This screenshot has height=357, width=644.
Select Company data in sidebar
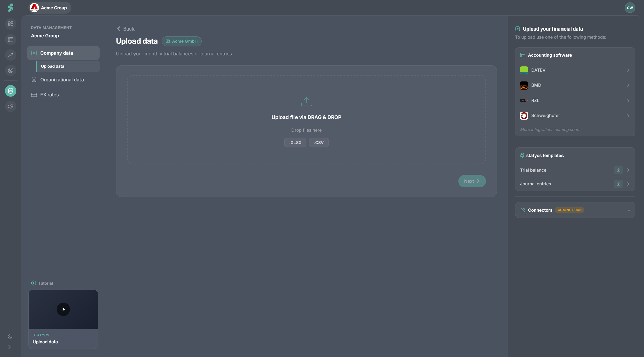point(63,53)
